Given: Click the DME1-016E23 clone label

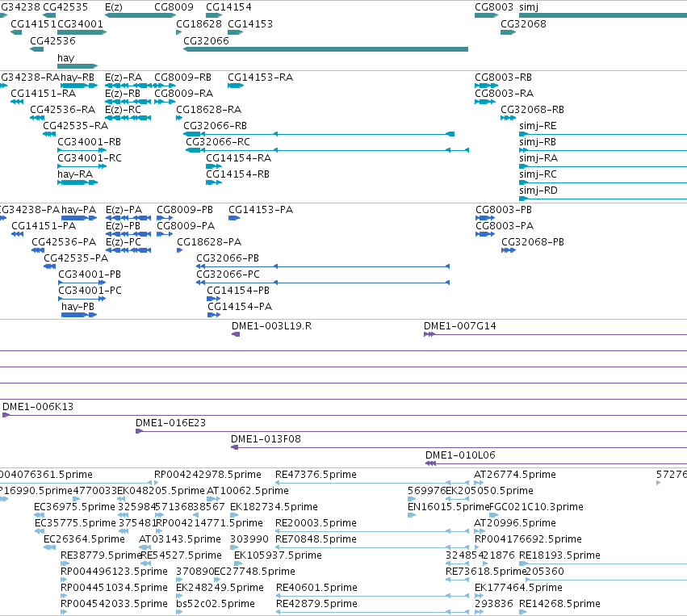Looking at the screenshot, I should (x=170, y=423).
